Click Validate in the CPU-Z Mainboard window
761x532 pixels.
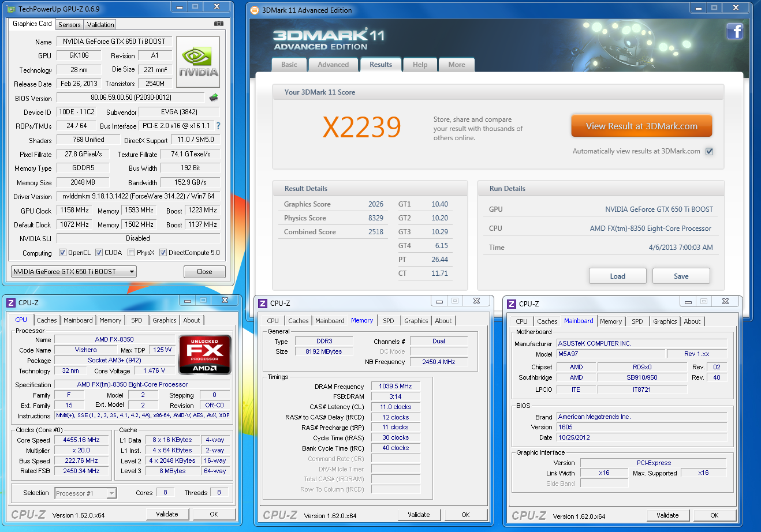click(667, 515)
